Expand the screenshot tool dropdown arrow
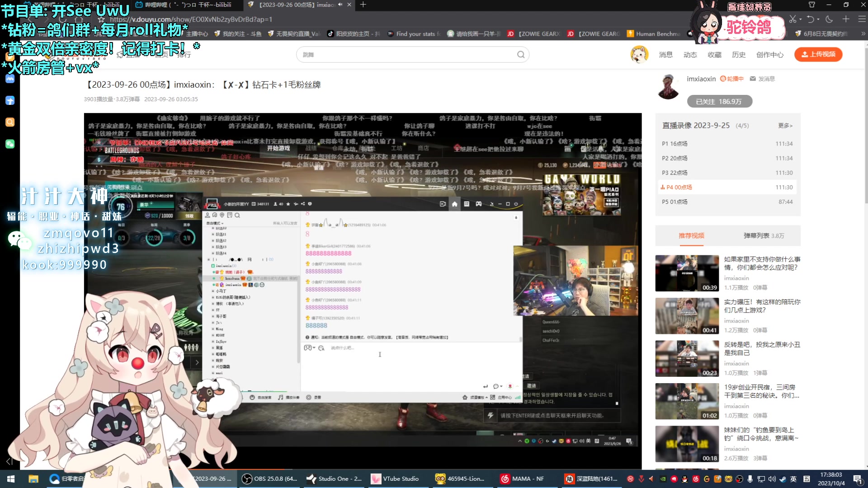Image resolution: width=868 pixels, height=488 pixels. (800, 19)
